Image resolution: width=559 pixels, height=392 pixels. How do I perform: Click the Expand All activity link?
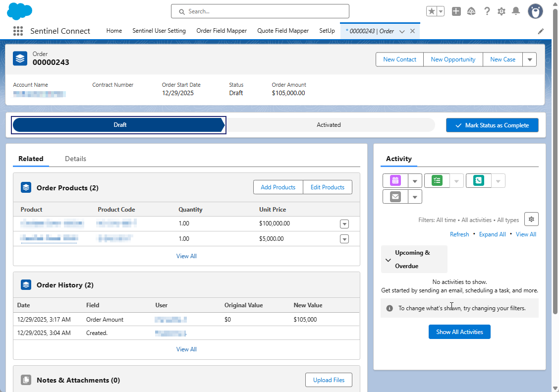click(492, 234)
